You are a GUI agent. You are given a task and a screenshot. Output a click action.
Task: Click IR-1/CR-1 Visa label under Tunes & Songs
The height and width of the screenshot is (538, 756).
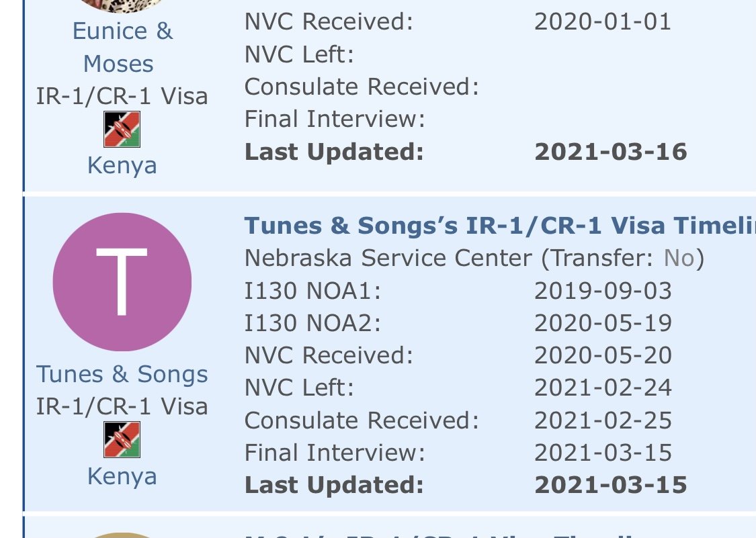122,406
